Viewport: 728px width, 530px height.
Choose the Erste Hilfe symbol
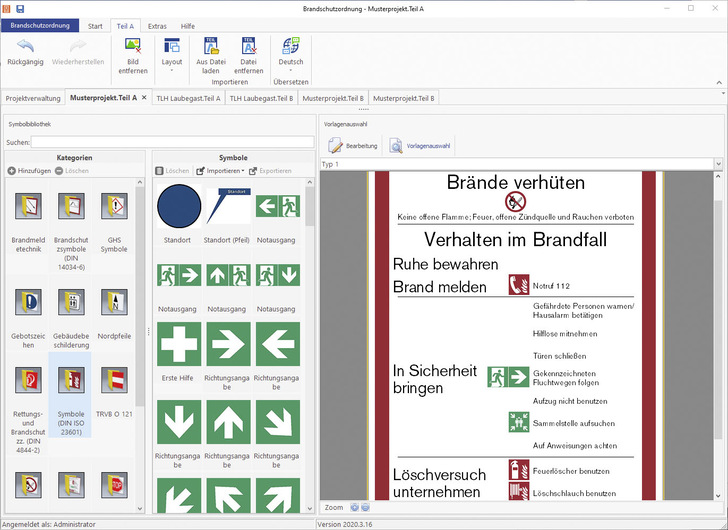click(179, 343)
